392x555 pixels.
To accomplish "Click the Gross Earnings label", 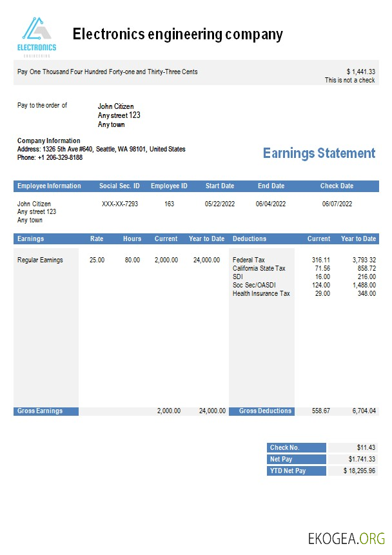I will tap(40, 411).
